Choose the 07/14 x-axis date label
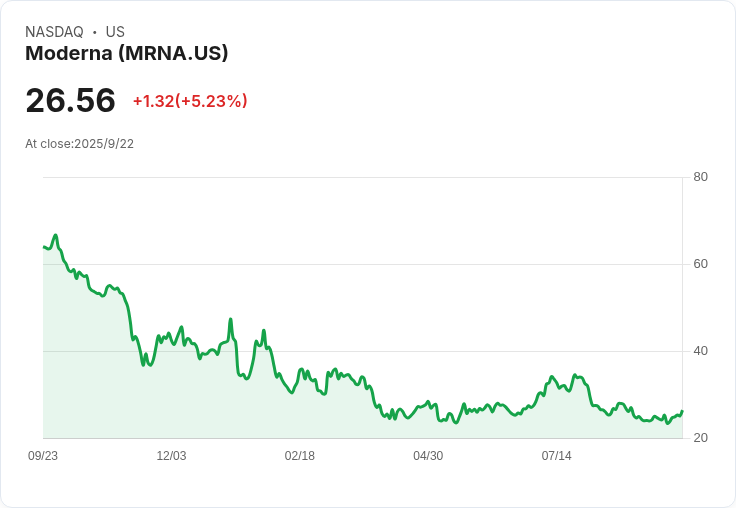 pos(556,456)
